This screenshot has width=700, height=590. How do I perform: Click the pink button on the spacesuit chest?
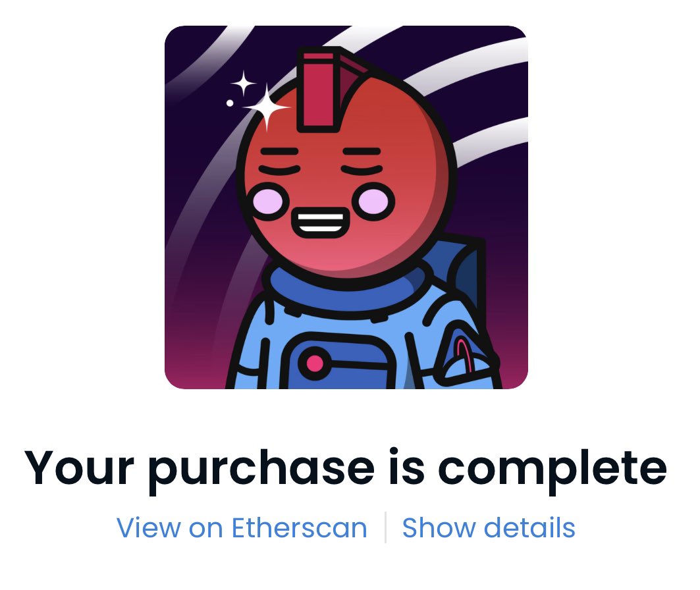coord(315,363)
